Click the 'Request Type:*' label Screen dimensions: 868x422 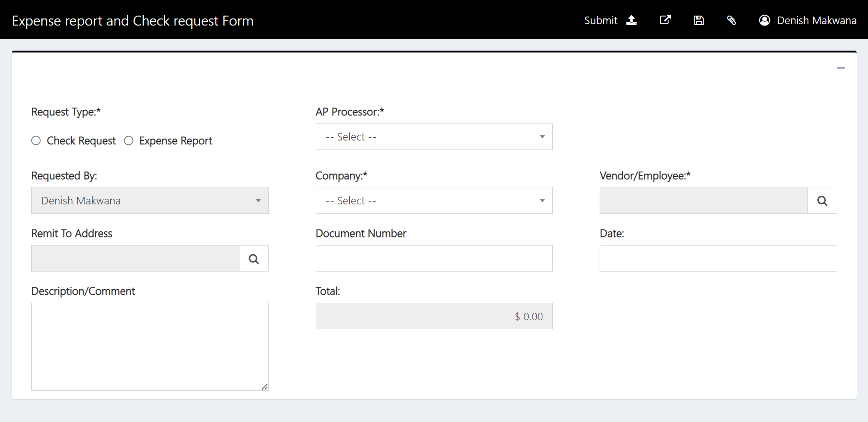(66, 112)
